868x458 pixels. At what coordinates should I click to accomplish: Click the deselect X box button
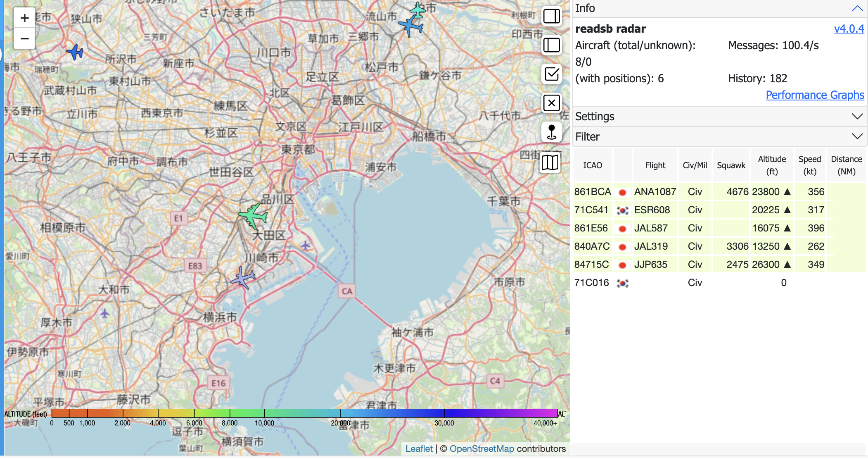point(551,103)
